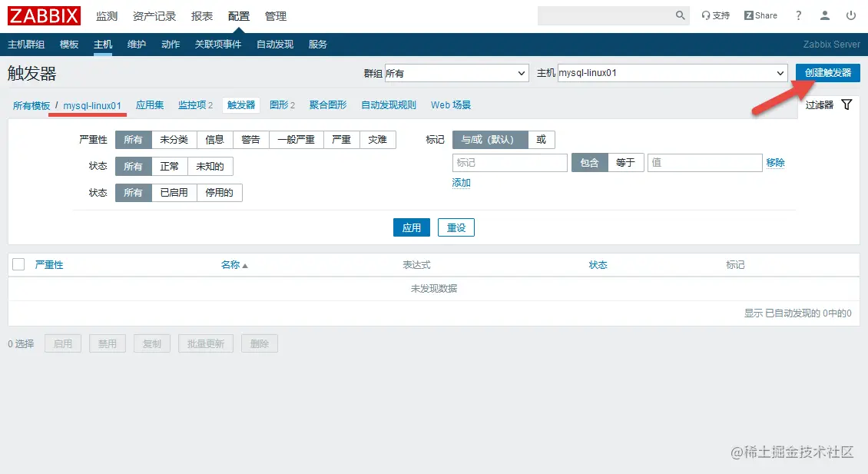The image size is (868, 474).
Task: Click the user profile icon
Action: (x=824, y=15)
